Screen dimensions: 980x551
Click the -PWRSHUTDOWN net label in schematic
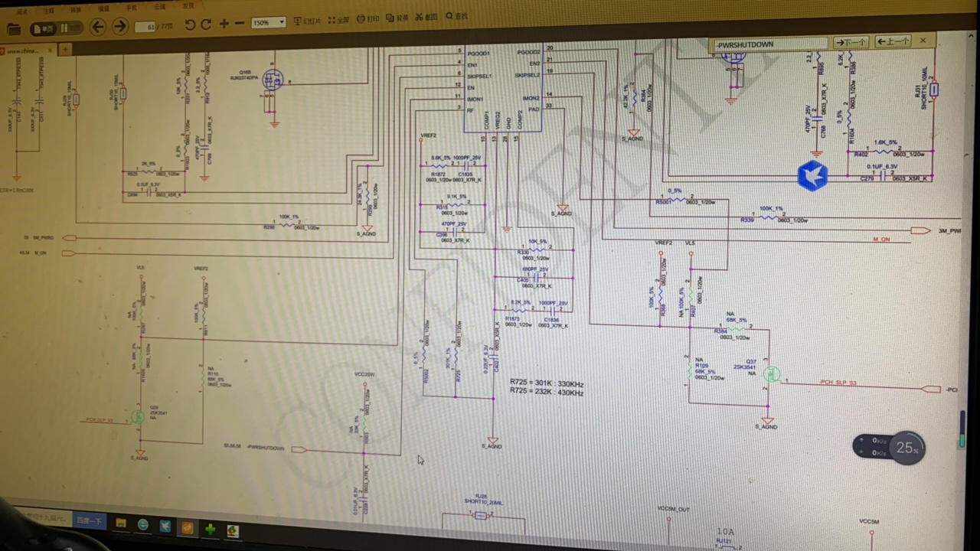[266, 447]
